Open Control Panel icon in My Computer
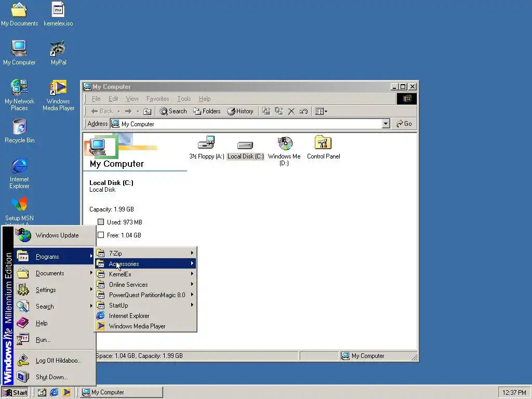This screenshot has width=532, height=399. [x=323, y=148]
